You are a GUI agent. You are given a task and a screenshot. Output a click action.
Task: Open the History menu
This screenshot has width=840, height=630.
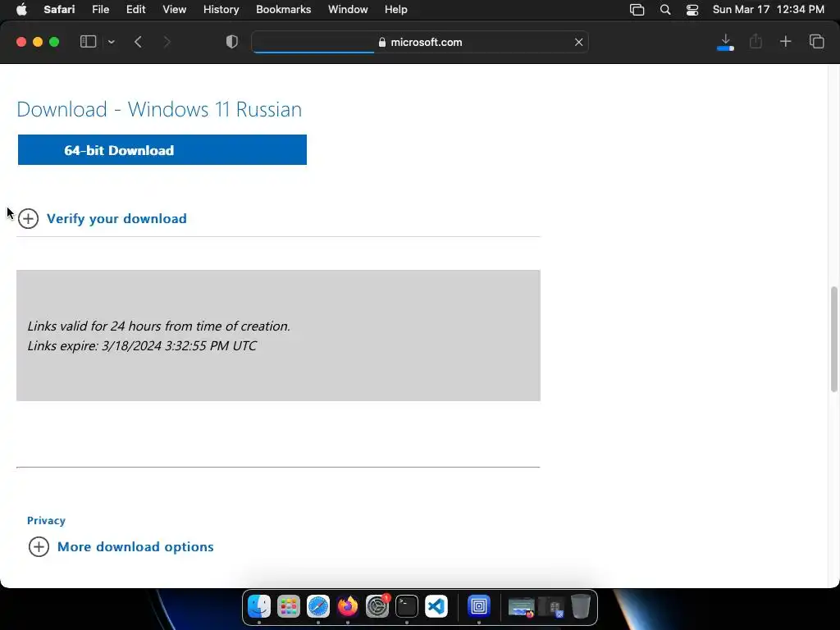click(221, 10)
